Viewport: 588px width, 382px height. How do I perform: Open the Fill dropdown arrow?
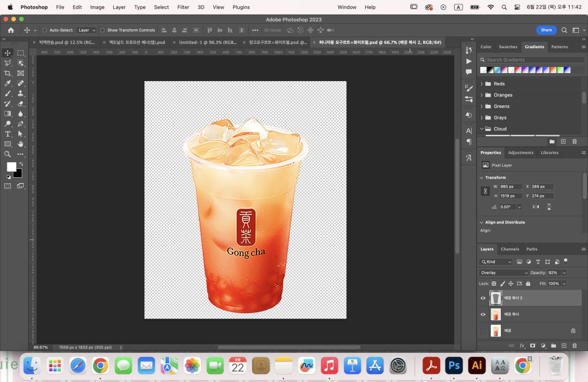point(564,284)
